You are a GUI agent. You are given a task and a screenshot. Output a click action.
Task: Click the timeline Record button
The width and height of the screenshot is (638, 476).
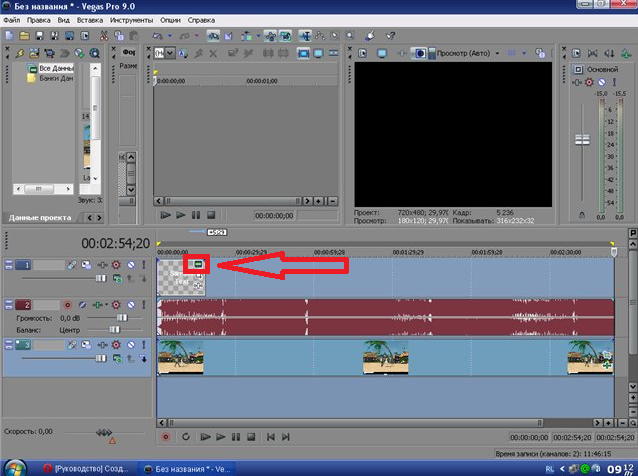(x=166, y=437)
